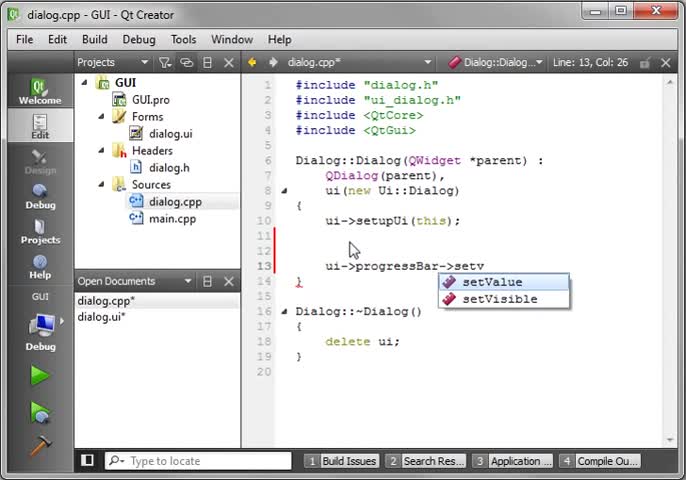Build project with hammer icon
Image resolution: width=686 pixels, height=480 pixels.
tap(40, 446)
